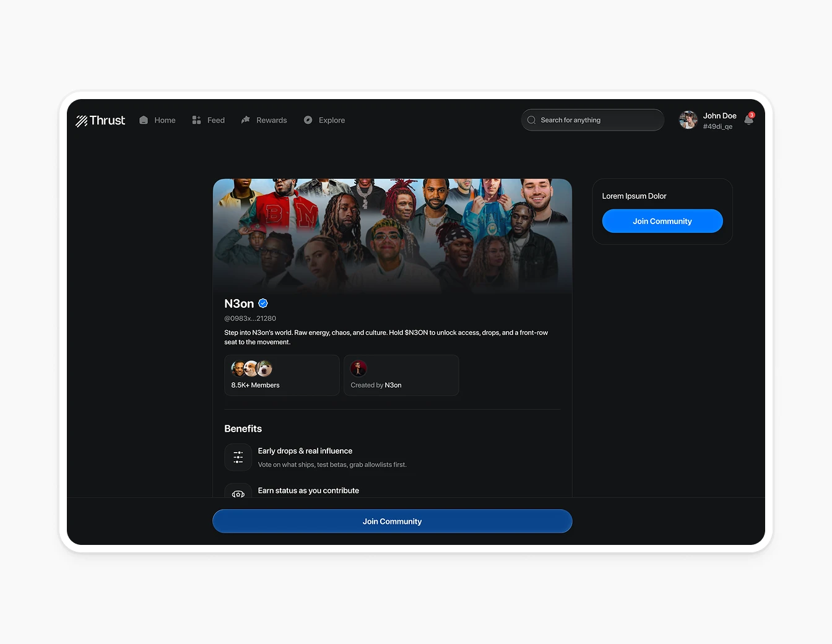Click the John Doe username text
The image size is (832, 644).
coord(719,116)
